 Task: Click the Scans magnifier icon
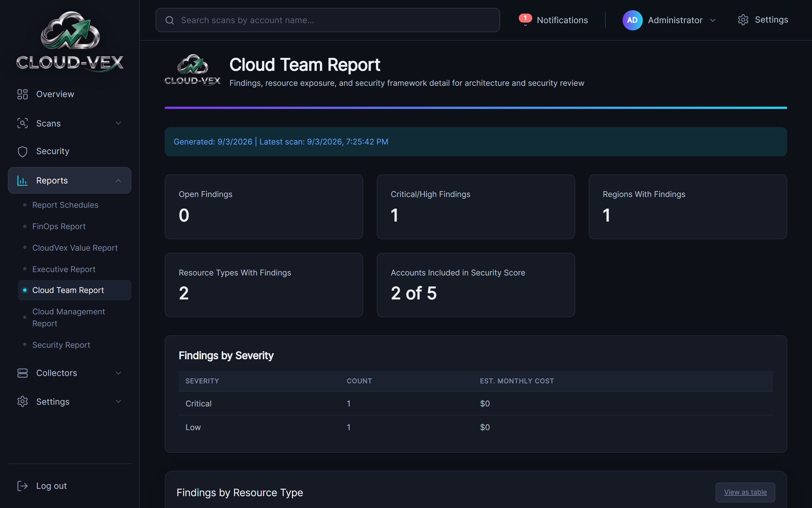pos(23,123)
